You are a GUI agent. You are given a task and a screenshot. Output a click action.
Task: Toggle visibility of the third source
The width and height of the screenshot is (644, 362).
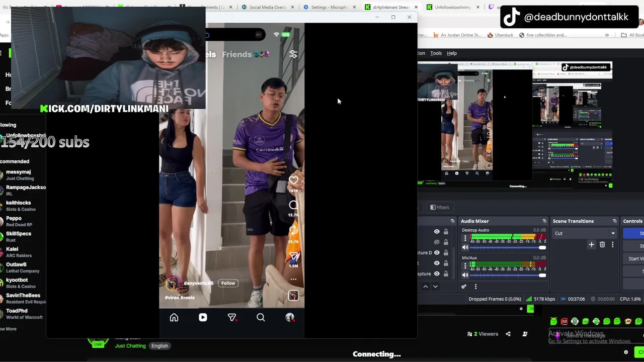coord(437,252)
